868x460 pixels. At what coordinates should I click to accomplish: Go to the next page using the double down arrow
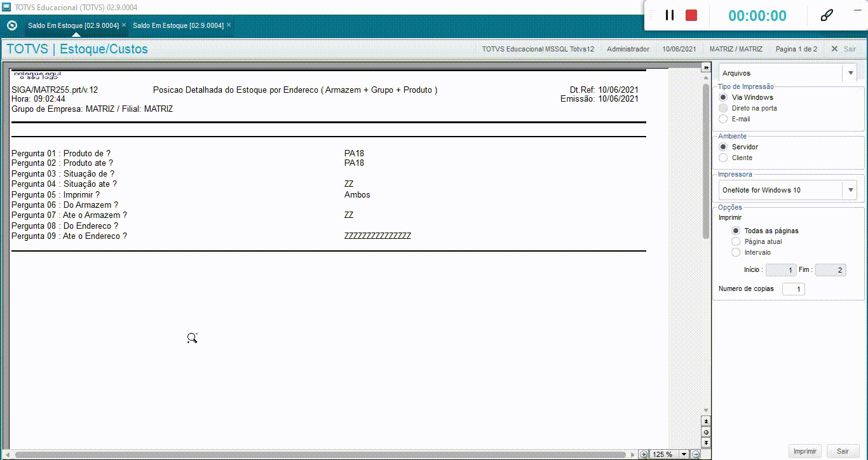706,442
